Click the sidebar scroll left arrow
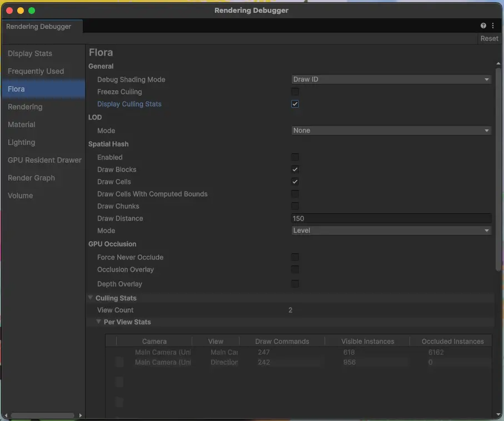This screenshot has height=421, width=504. 6,415
